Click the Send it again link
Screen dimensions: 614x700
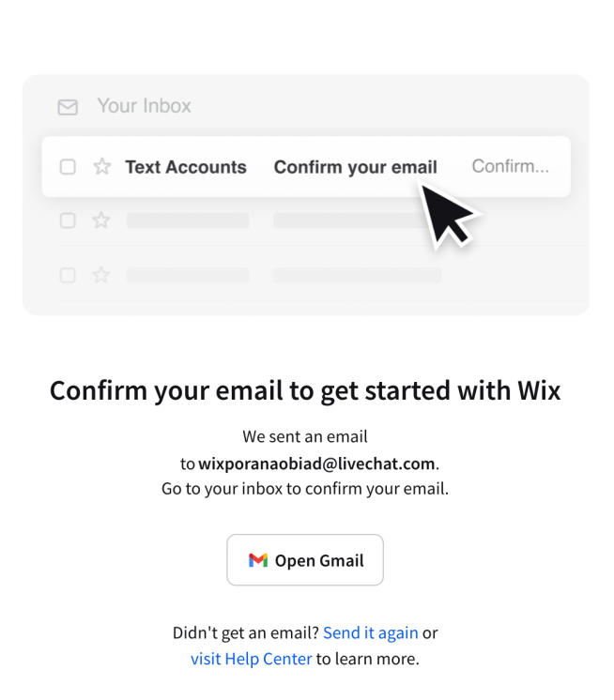[371, 632]
